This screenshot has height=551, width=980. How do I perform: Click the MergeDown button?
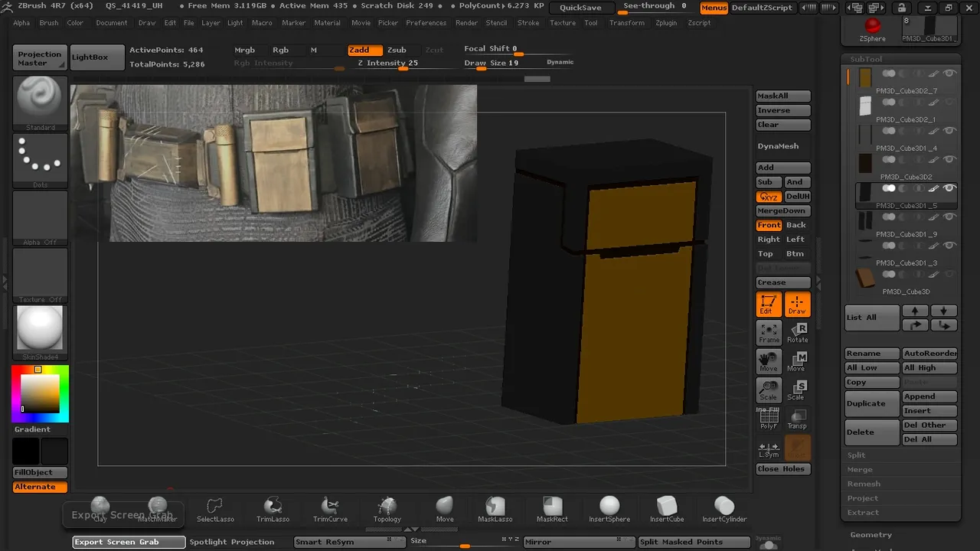pos(783,210)
